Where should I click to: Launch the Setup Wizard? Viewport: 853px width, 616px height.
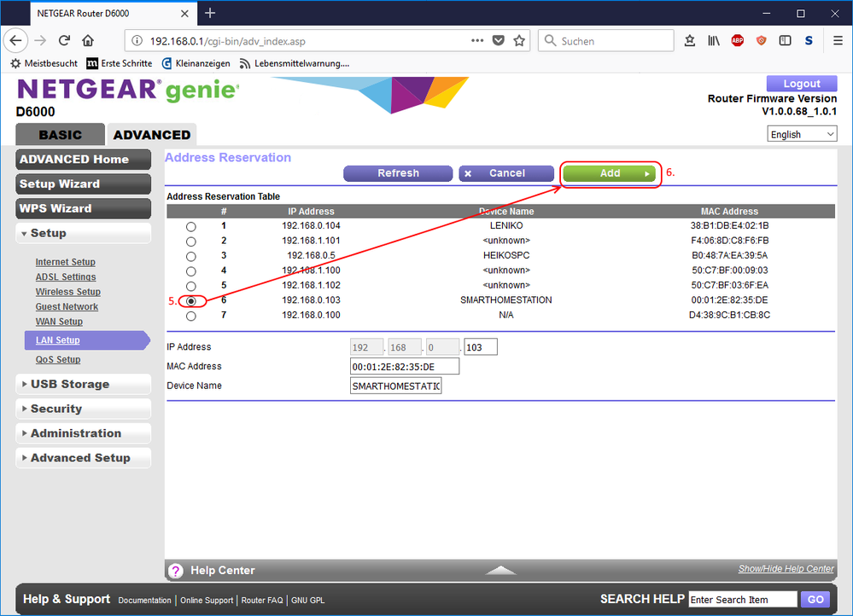pos(83,183)
